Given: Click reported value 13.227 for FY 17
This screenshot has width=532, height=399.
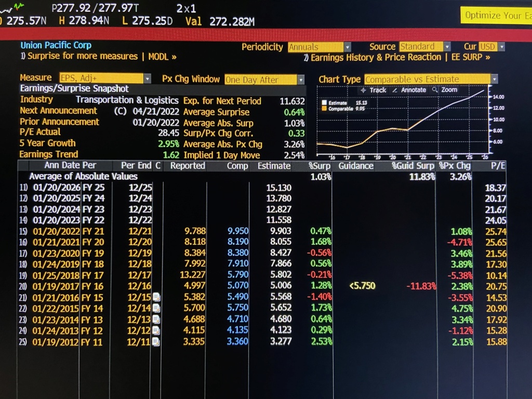Looking at the screenshot, I should pyautogui.click(x=193, y=274).
